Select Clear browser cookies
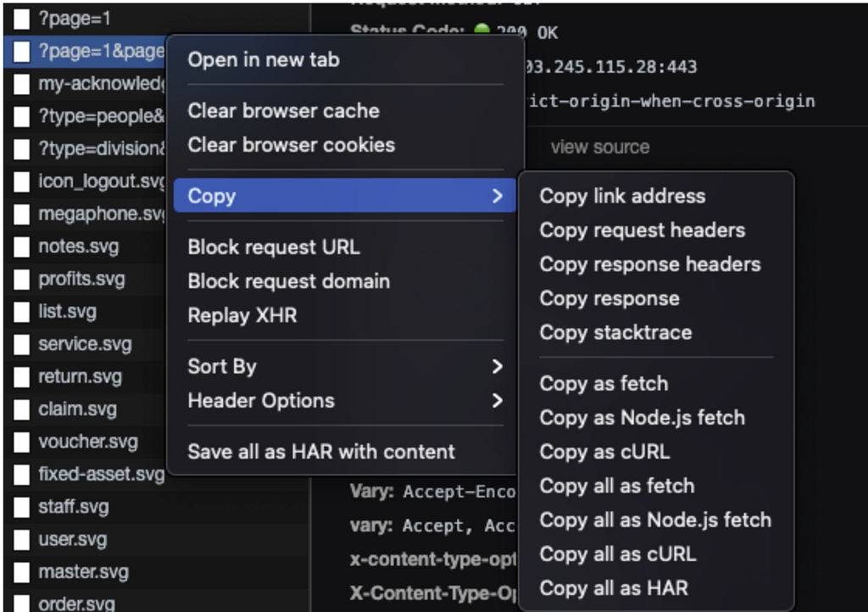 [292, 145]
